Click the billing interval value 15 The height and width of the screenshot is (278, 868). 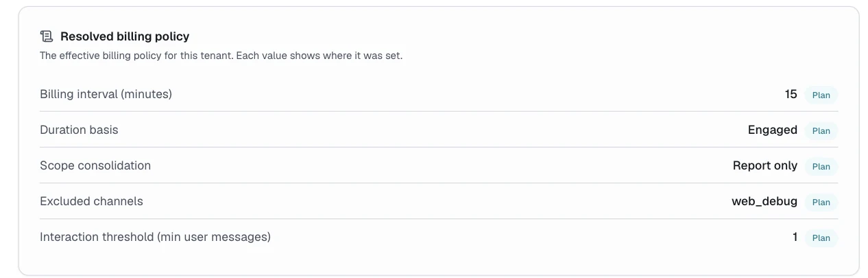pos(791,94)
